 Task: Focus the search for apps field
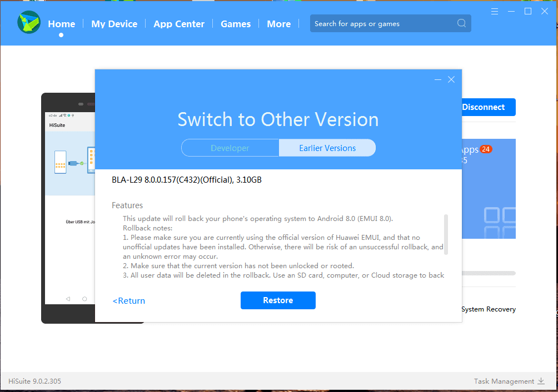tap(390, 23)
